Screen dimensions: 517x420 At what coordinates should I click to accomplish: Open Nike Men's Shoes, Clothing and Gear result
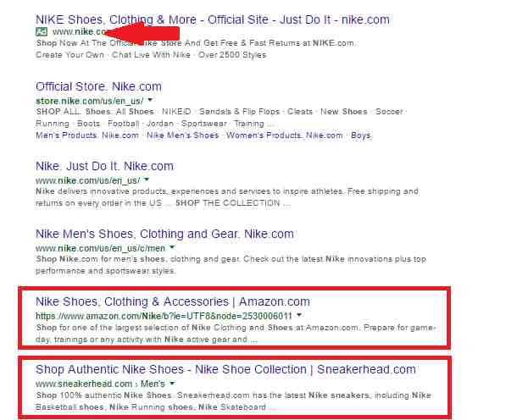pyautogui.click(x=164, y=234)
